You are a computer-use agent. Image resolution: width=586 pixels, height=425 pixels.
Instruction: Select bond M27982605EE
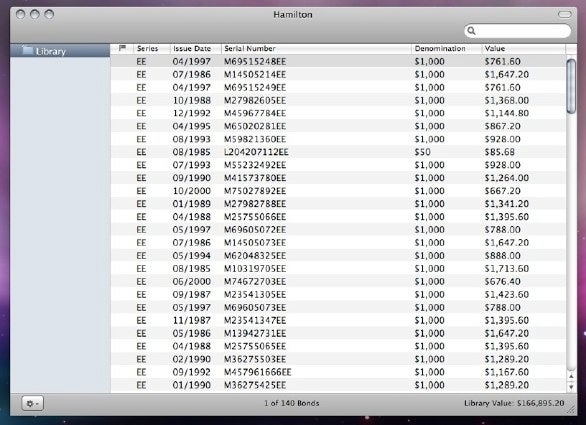[x=338, y=100]
